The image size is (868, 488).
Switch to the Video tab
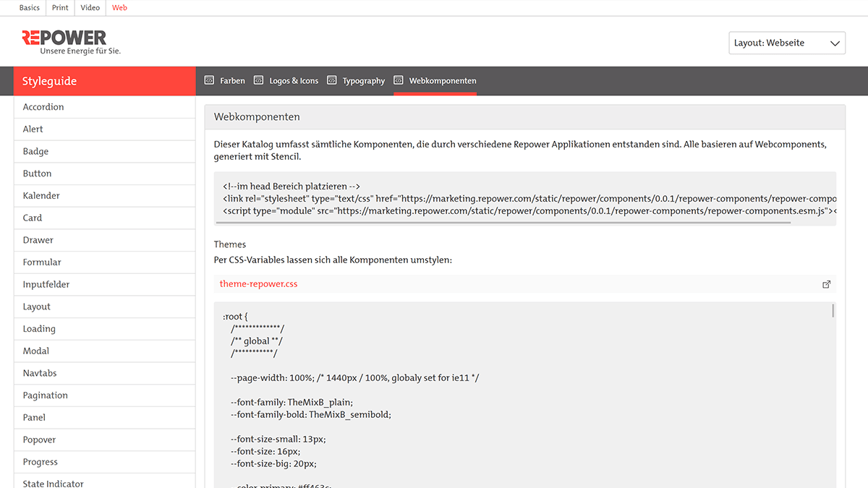[x=90, y=8]
